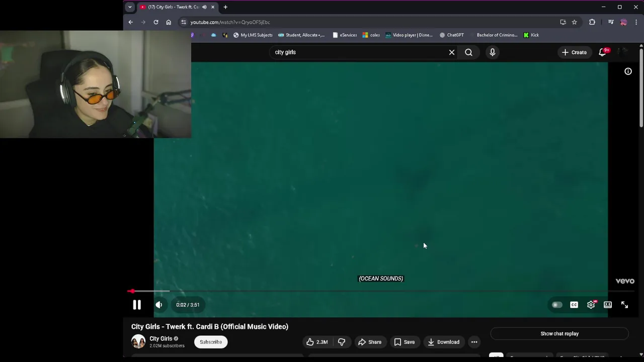Open the video info card icon

[x=628, y=71]
